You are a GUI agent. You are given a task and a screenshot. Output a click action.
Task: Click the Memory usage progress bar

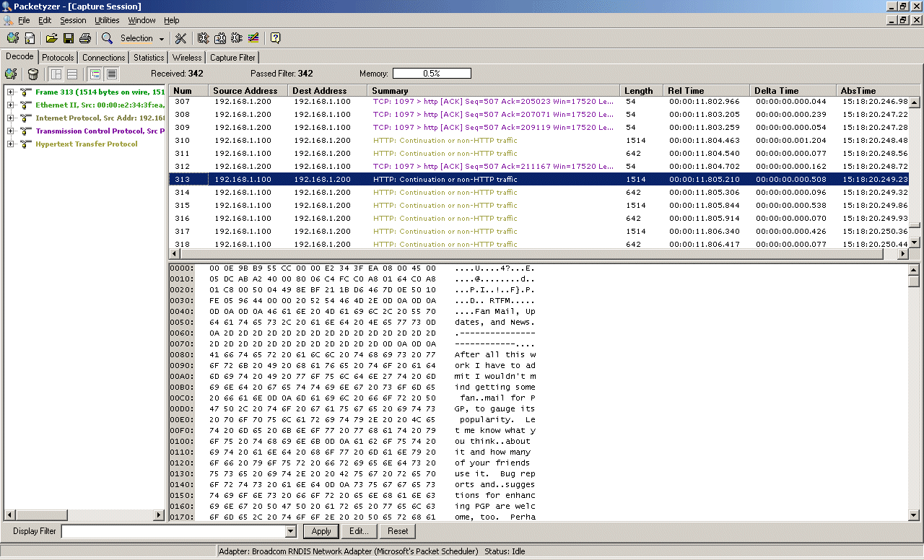pos(432,74)
